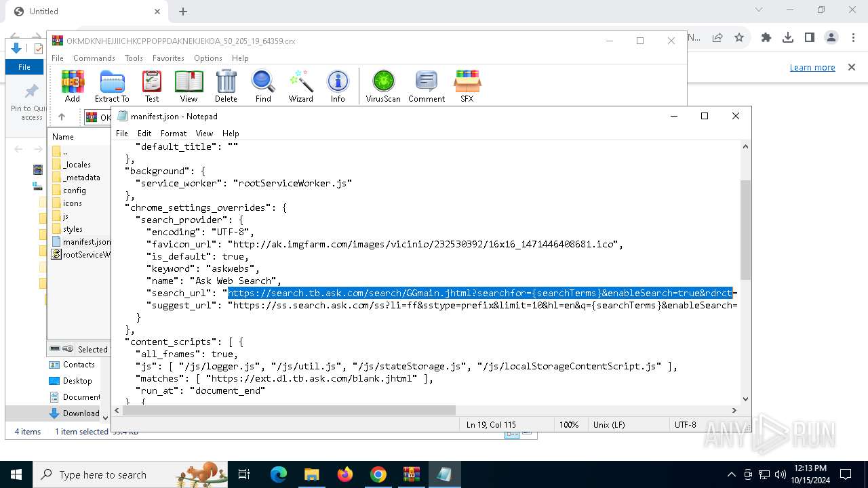Bookmark page with the star icon

[739, 38]
